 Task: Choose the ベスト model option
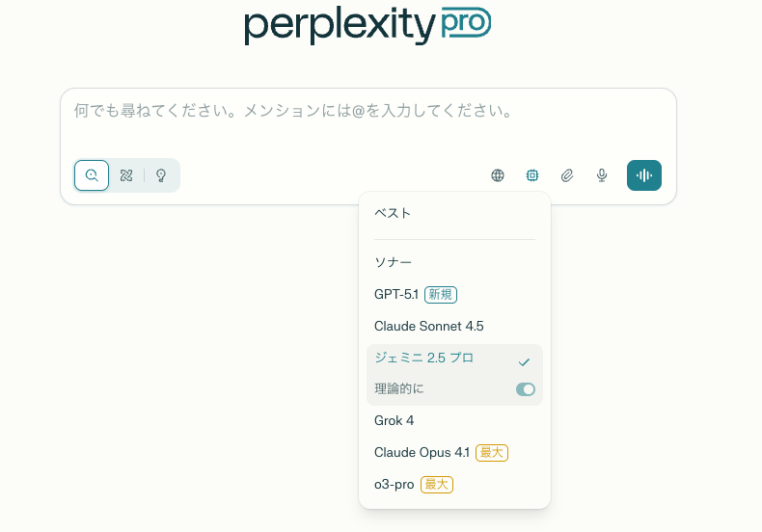393,213
